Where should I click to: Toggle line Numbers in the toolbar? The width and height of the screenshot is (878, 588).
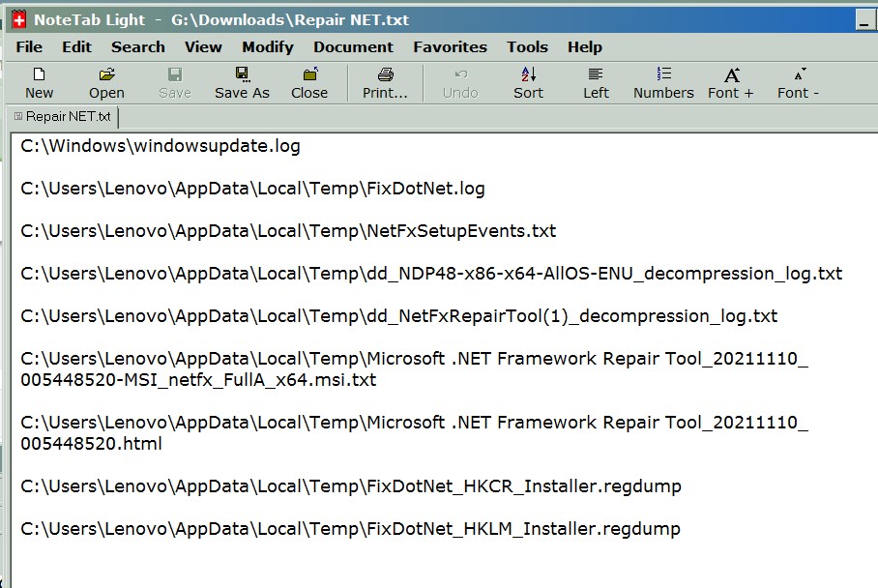click(663, 83)
